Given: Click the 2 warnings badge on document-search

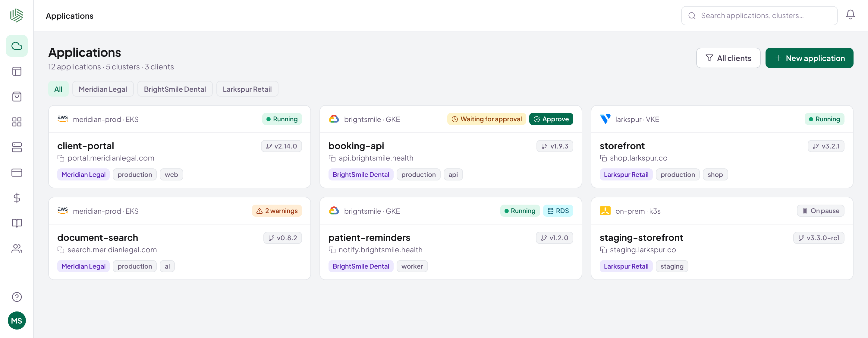Looking at the screenshot, I should coord(277,211).
